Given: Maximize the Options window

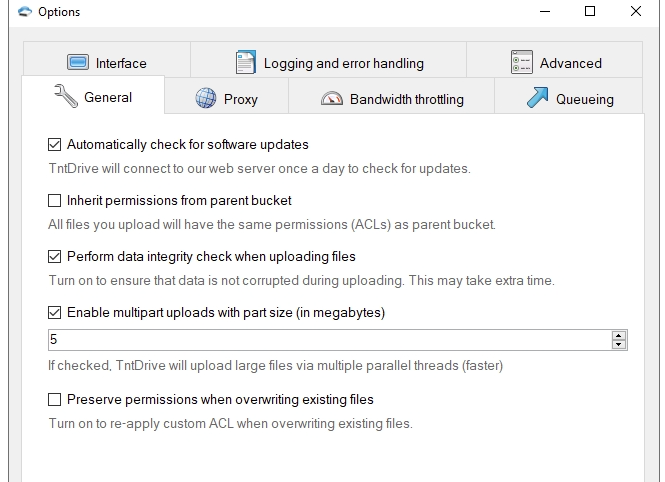Looking at the screenshot, I should [x=590, y=12].
